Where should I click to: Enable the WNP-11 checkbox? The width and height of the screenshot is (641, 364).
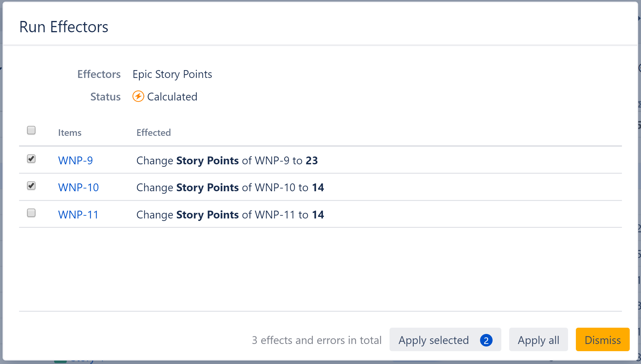[x=31, y=213]
